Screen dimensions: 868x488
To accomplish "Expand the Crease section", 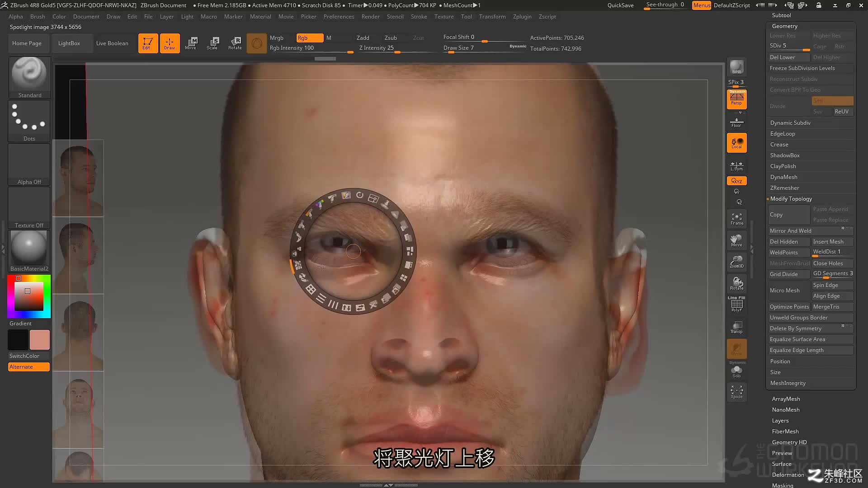I will tap(779, 145).
